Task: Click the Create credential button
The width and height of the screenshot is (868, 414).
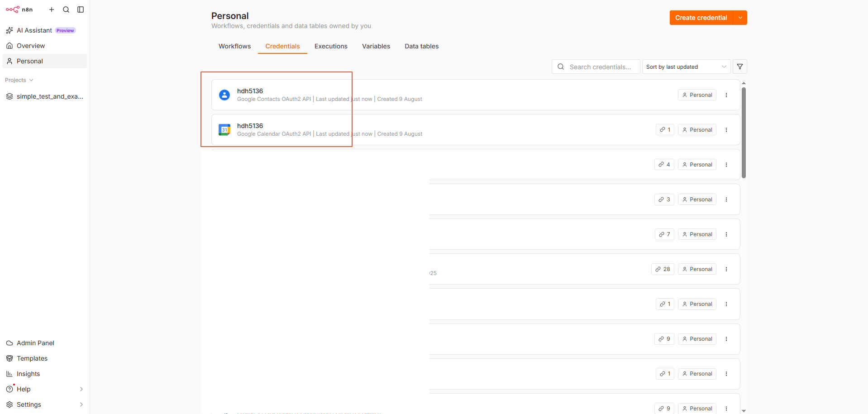Action: pos(701,18)
